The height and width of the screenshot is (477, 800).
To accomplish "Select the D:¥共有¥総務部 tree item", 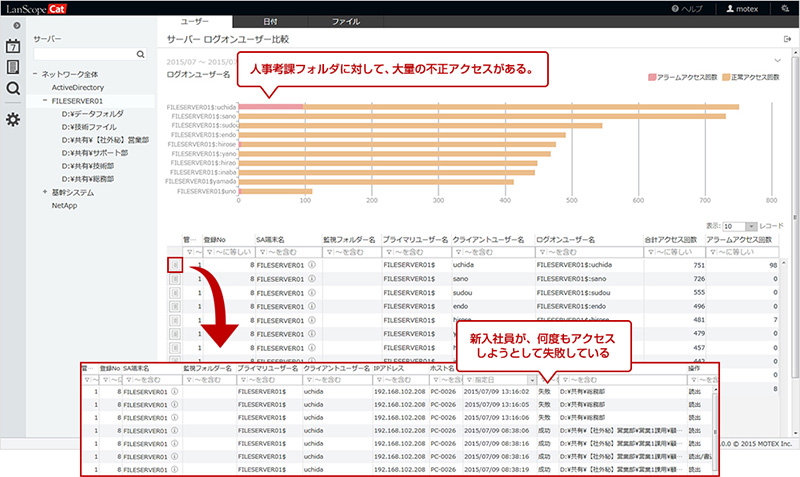I will [88, 179].
